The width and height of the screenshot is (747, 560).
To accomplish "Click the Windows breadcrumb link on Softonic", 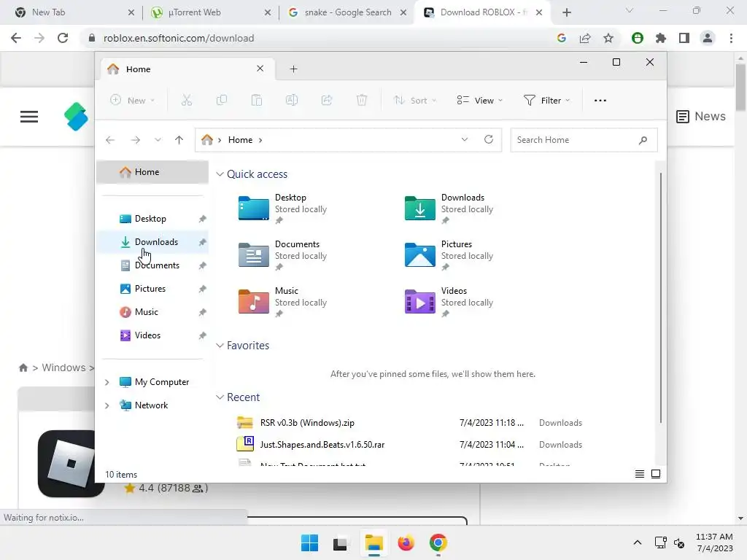I will [63, 367].
